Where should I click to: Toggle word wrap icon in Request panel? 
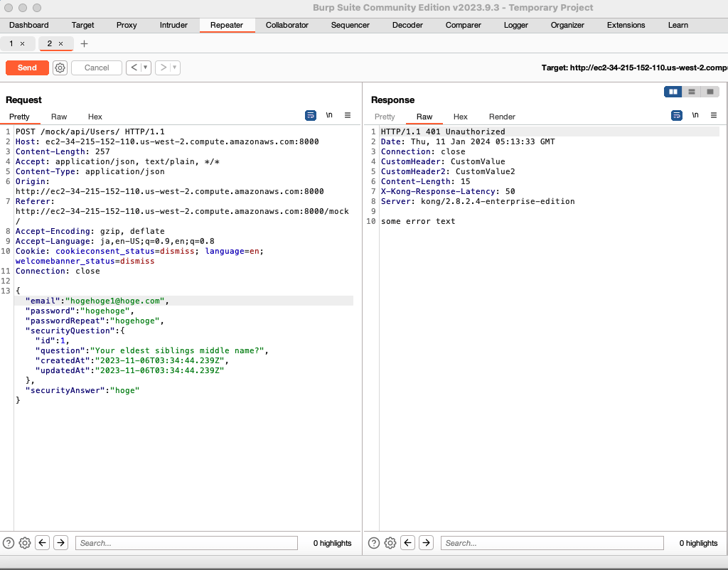click(311, 115)
